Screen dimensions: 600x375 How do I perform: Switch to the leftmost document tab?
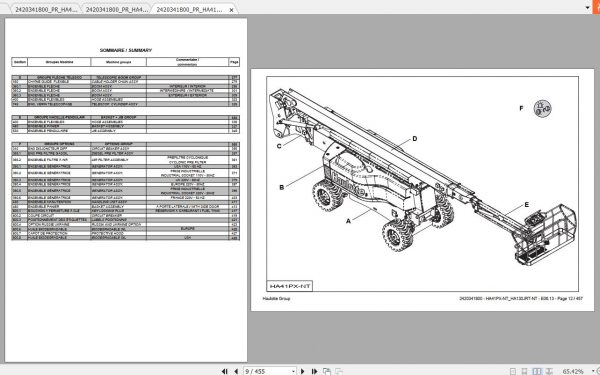click(45, 10)
